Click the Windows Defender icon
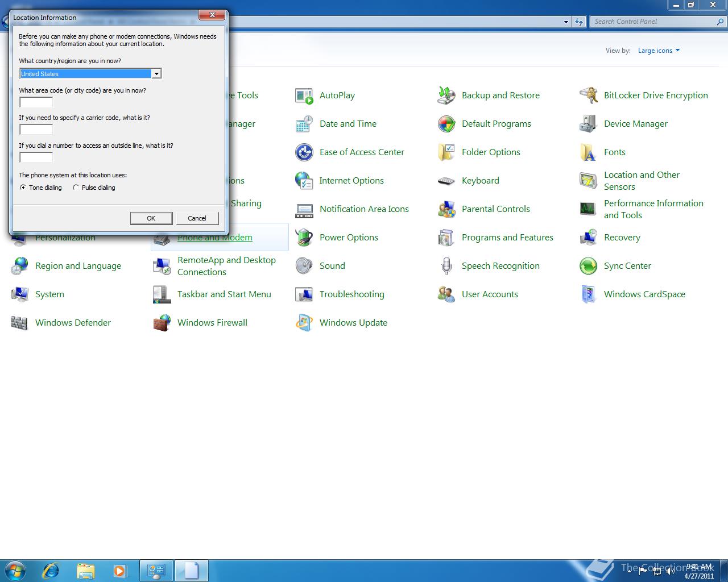 tap(20, 323)
